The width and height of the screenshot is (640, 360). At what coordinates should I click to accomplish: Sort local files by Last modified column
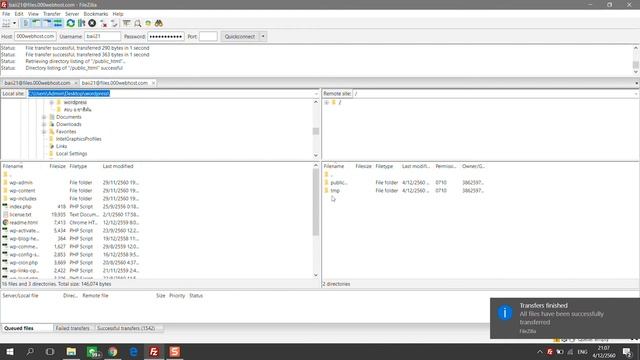click(118, 166)
